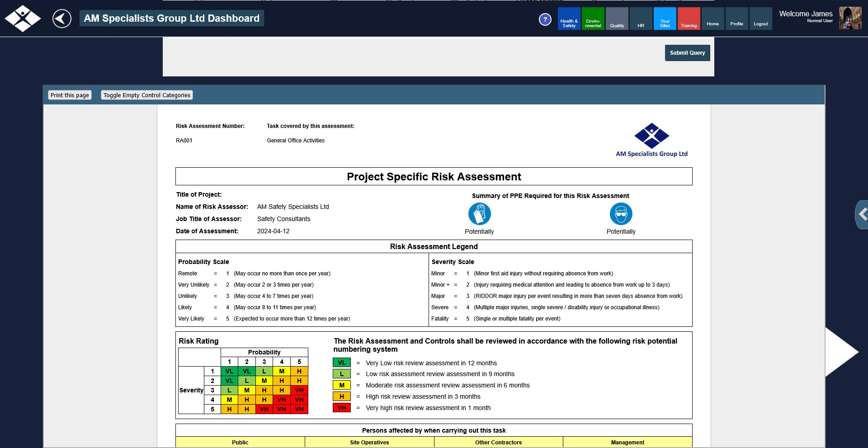
Task: Click the Fatality severity row
Action: (496, 319)
